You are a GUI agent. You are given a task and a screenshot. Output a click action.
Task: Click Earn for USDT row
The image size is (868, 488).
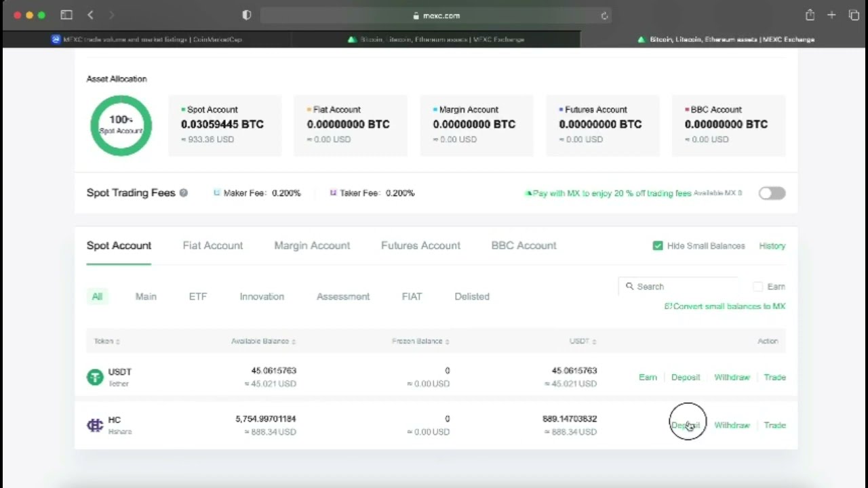[648, 378]
